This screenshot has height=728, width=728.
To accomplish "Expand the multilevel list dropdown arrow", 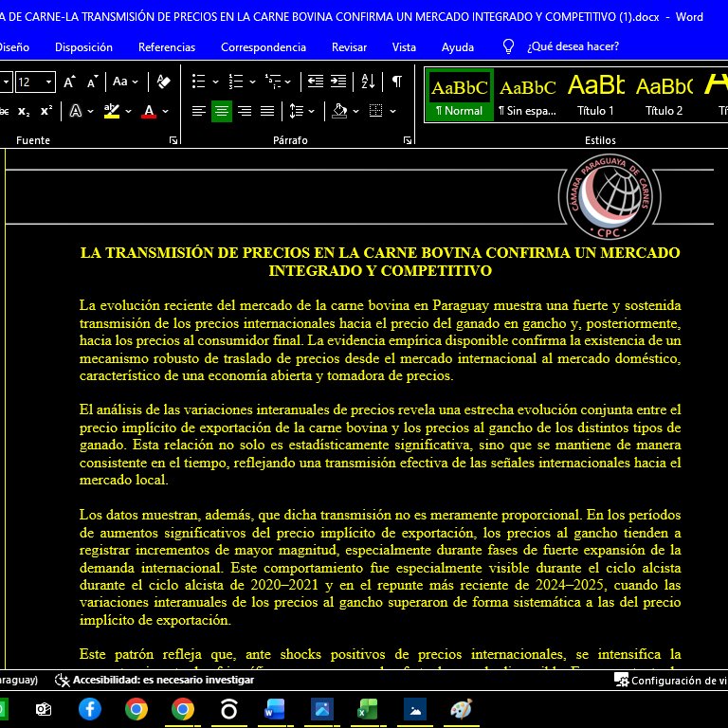I will pyautogui.click(x=288, y=82).
